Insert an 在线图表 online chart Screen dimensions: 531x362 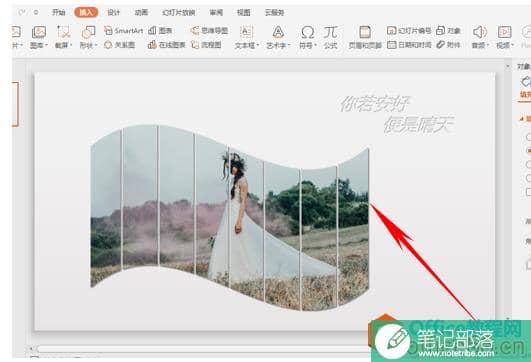[167, 45]
